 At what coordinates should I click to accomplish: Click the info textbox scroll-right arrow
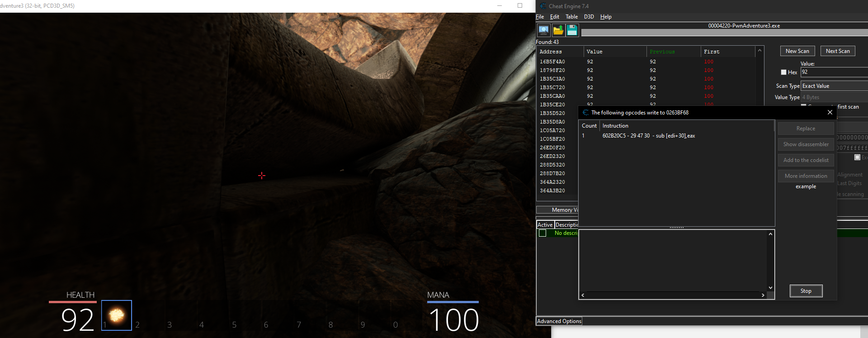[x=763, y=295]
